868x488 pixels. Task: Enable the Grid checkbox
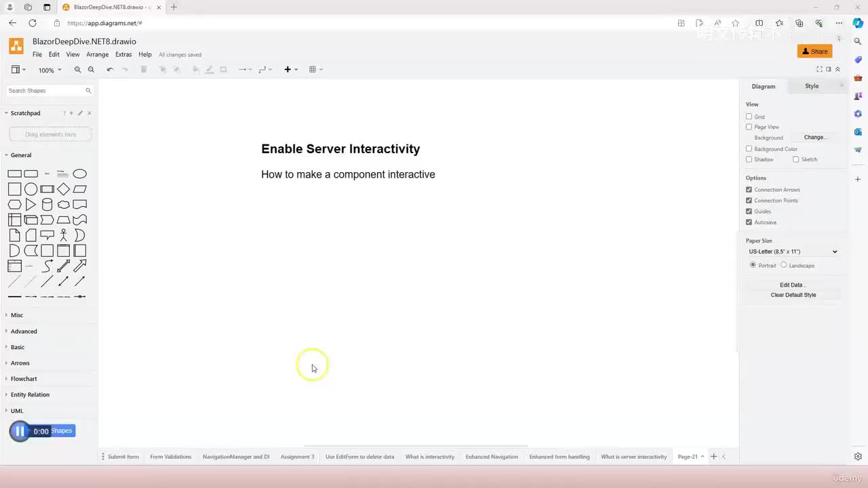pos(749,117)
